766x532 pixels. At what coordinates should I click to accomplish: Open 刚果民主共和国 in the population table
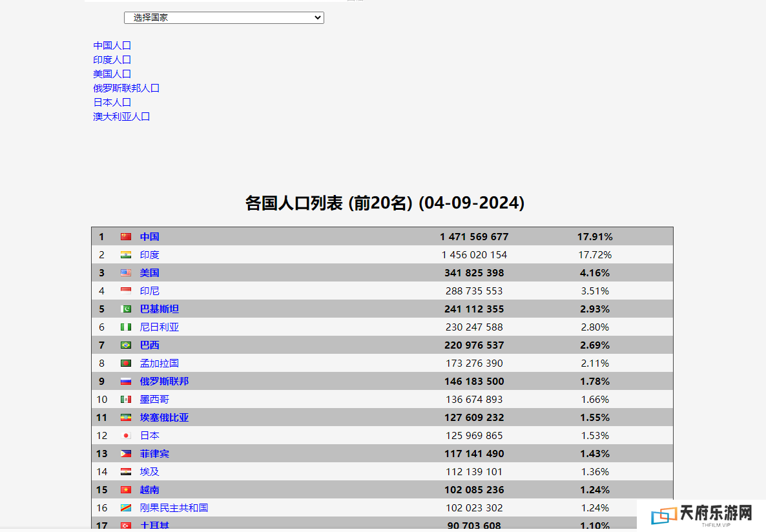coord(174,507)
